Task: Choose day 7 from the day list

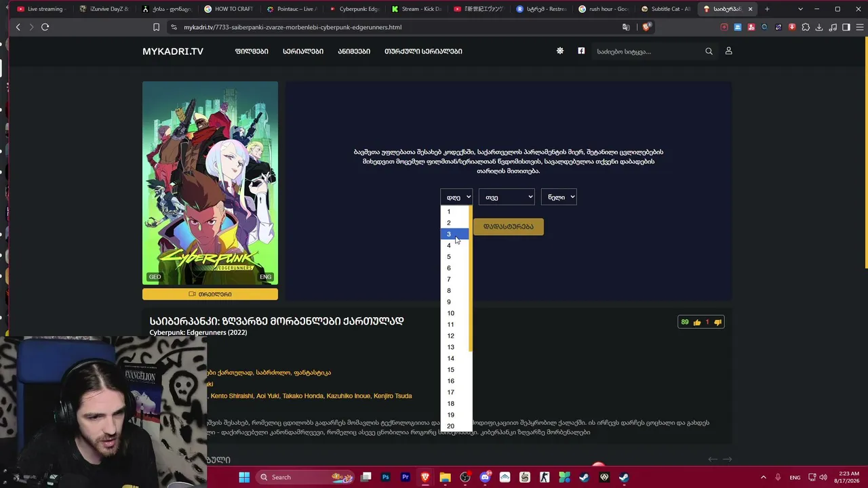Action: tap(454, 279)
